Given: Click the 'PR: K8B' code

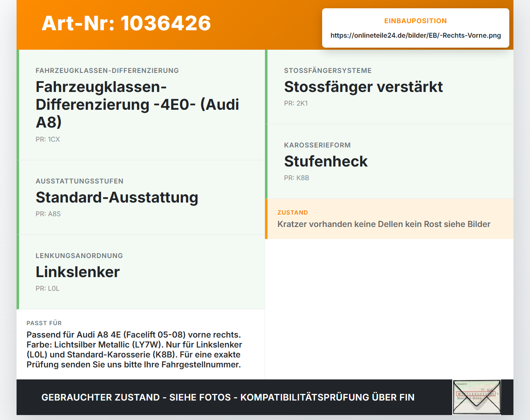Looking at the screenshot, I should (x=296, y=178).
